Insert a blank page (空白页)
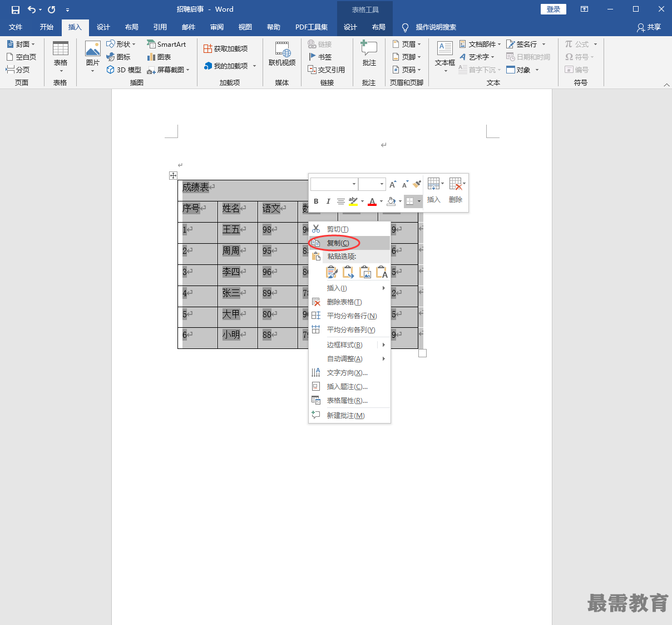 [x=21, y=57]
